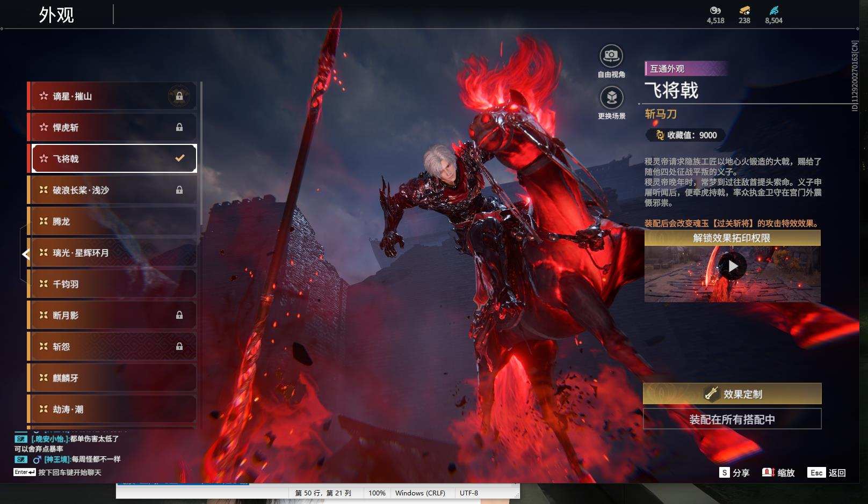Select the 麒麟牙 weapon skin
The image size is (868, 504).
point(112,378)
